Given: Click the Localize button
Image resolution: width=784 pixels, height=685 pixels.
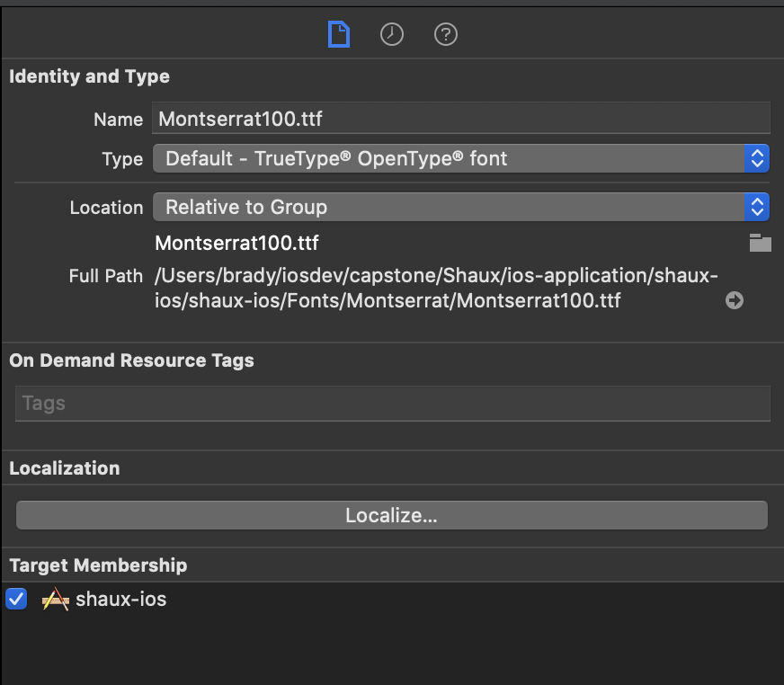Looking at the screenshot, I should click(392, 514).
